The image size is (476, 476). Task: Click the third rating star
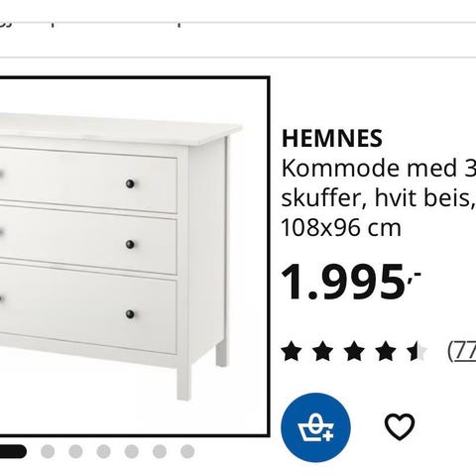(354, 351)
